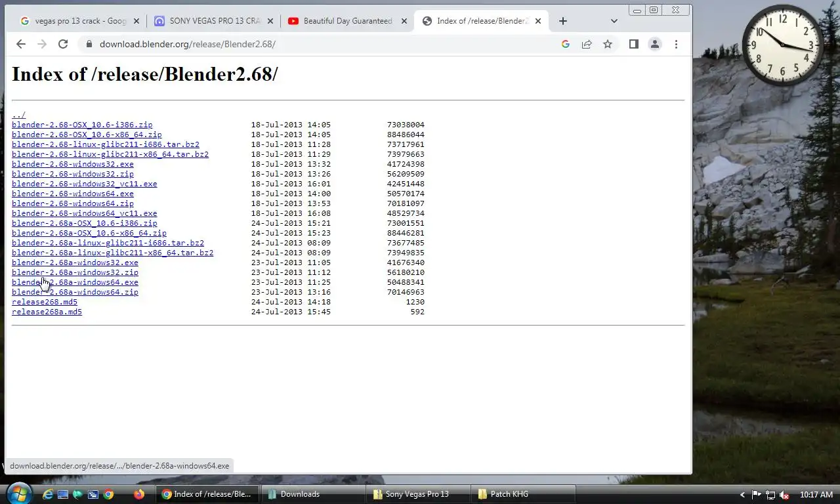Download blender-2.68a-linux-glibc211-i686.tar.bz2

(x=108, y=243)
